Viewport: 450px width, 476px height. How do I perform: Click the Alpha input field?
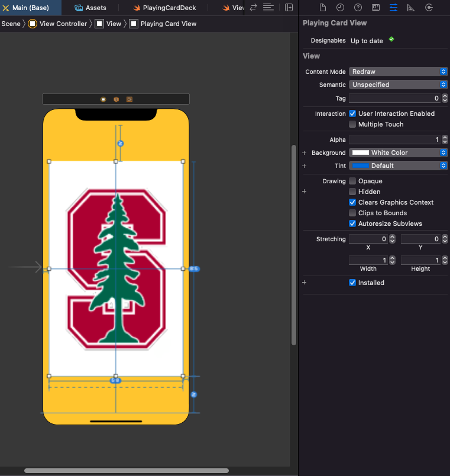(395, 140)
